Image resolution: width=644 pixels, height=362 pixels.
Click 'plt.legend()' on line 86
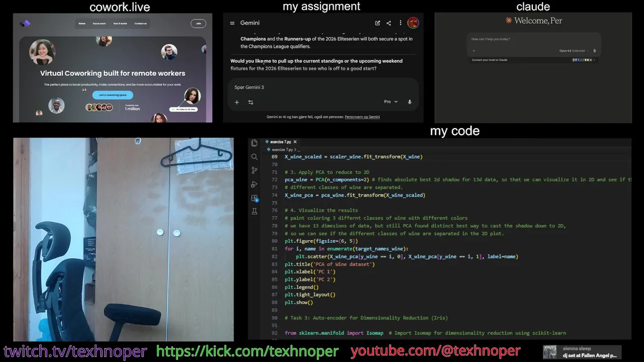[x=301, y=287]
